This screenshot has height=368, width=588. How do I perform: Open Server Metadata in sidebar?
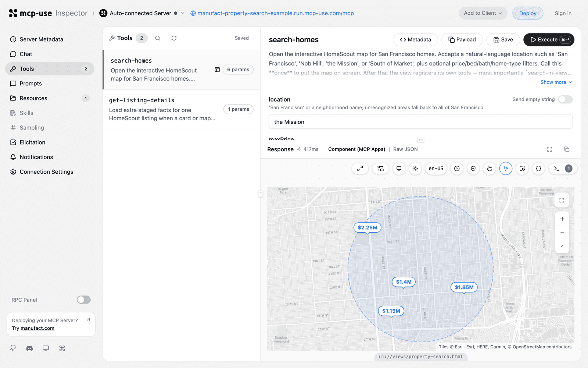[50, 39]
